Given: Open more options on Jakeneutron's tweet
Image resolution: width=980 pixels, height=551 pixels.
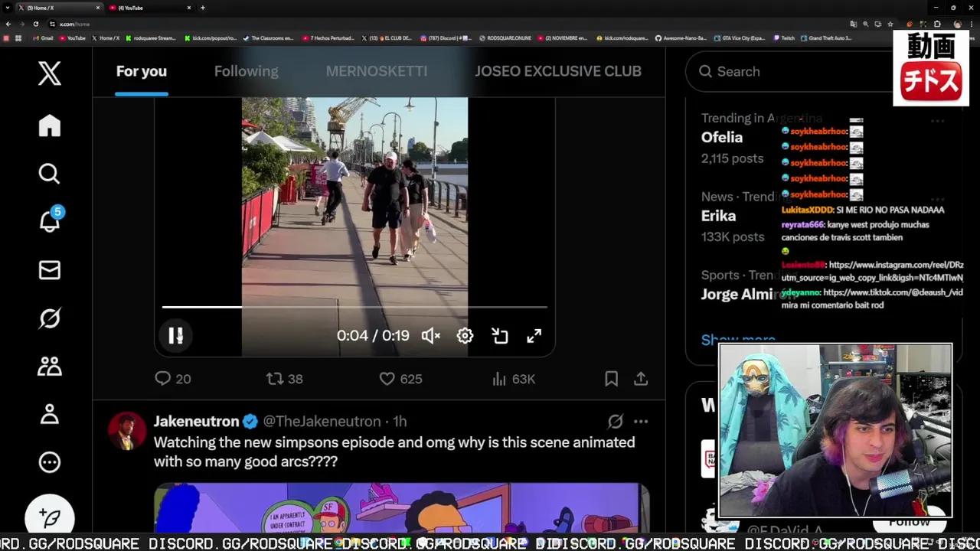Looking at the screenshot, I should tap(641, 422).
